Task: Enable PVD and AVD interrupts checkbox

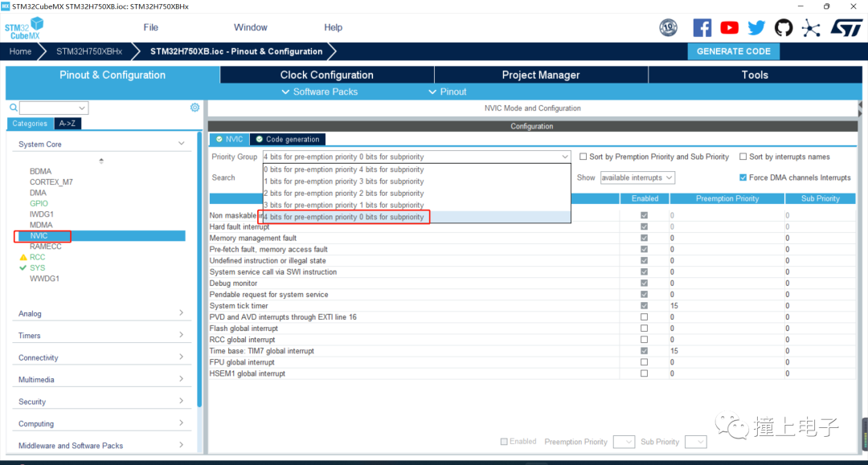Action: 644,317
